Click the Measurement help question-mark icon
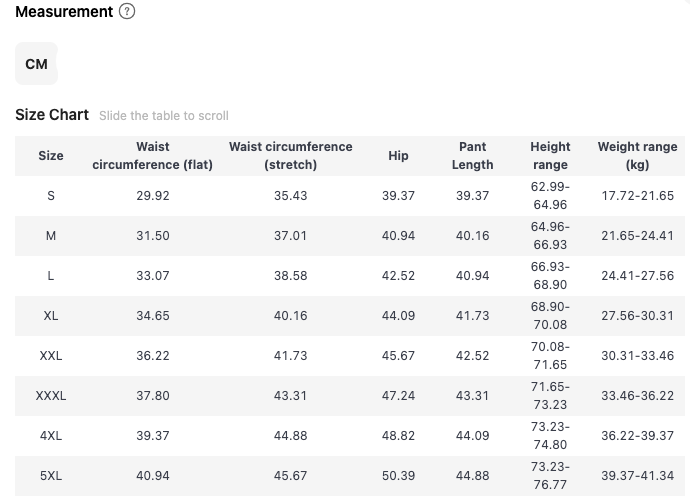Image resolution: width=690 pixels, height=501 pixels. click(127, 12)
